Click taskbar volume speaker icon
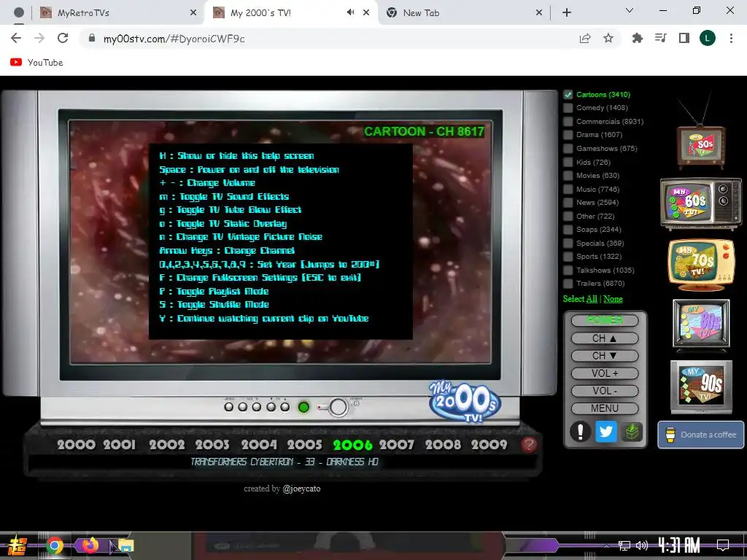Viewport: 747px width, 560px height. click(642, 545)
